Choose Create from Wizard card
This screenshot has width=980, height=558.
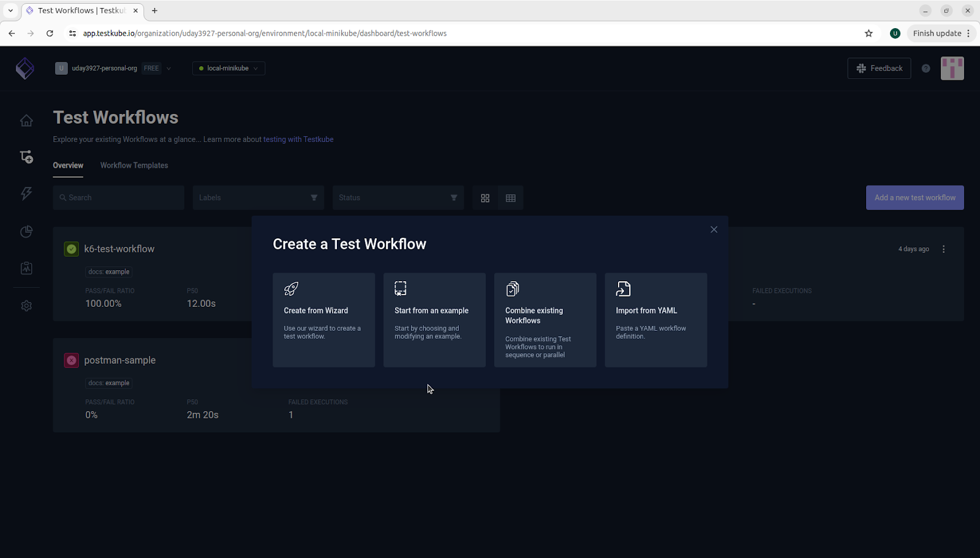323,320
